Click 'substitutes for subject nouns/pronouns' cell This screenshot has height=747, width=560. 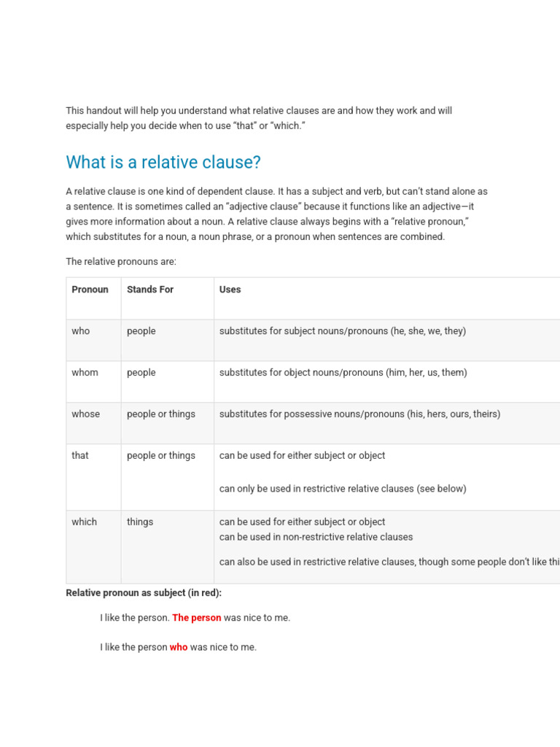coord(343,331)
